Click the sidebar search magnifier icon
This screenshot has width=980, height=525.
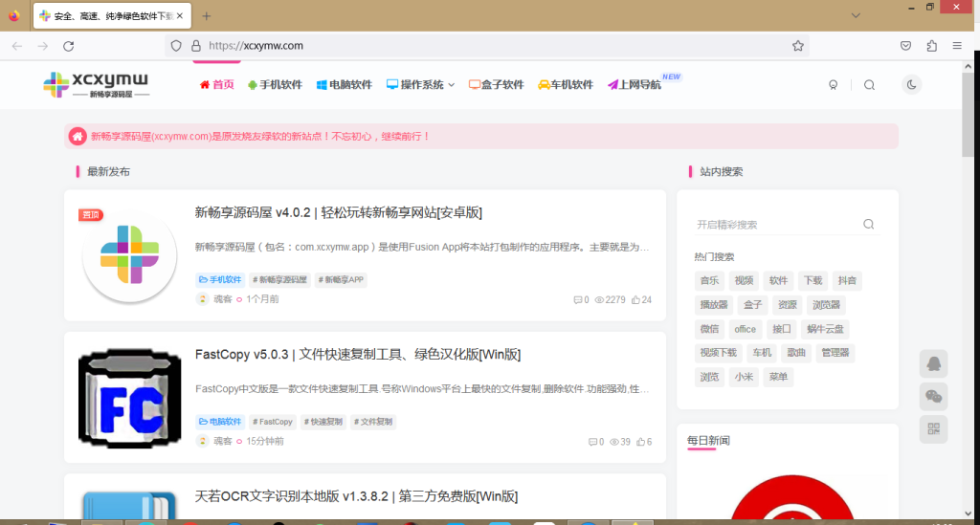(869, 224)
